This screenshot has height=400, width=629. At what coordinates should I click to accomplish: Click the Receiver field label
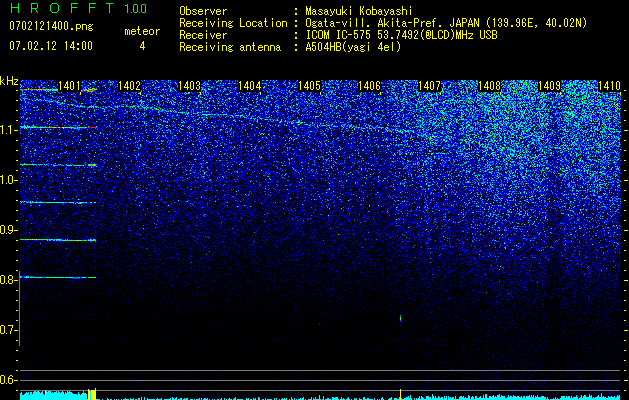click(203, 35)
